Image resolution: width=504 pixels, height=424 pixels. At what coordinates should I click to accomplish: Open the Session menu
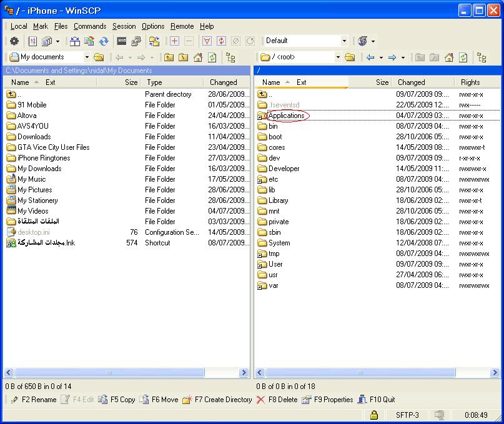(124, 26)
